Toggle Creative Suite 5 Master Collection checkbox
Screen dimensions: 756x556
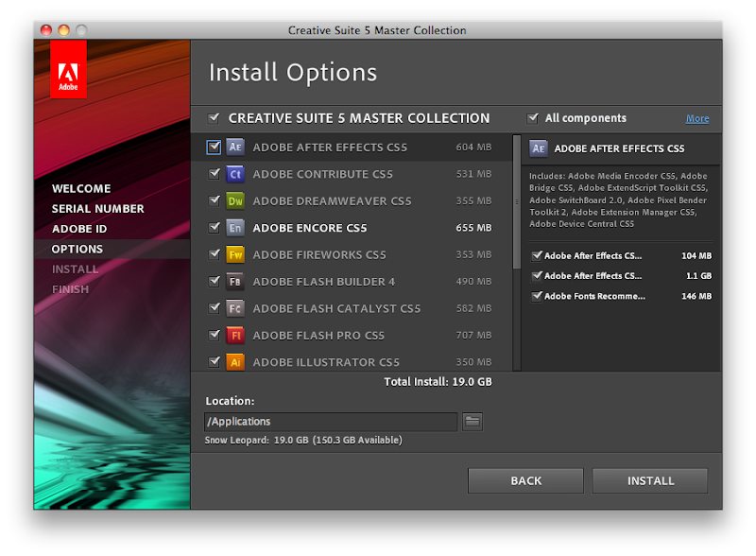[x=214, y=118]
